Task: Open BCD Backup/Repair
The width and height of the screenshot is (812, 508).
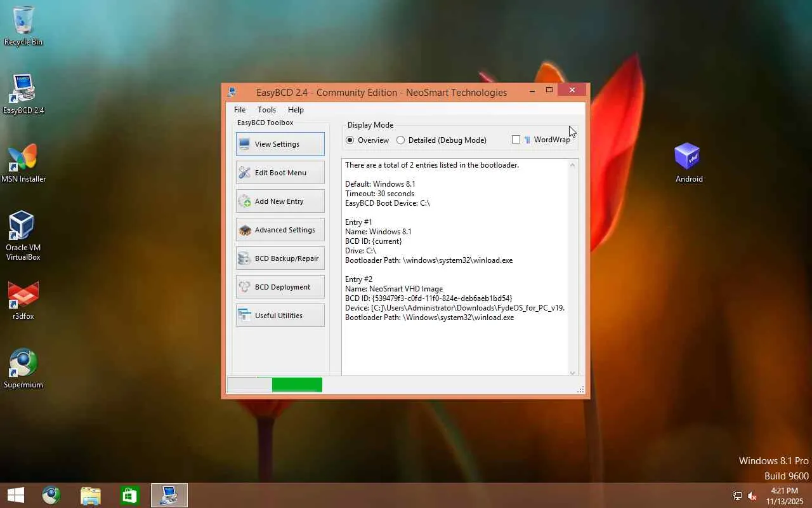Action: click(280, 258)
